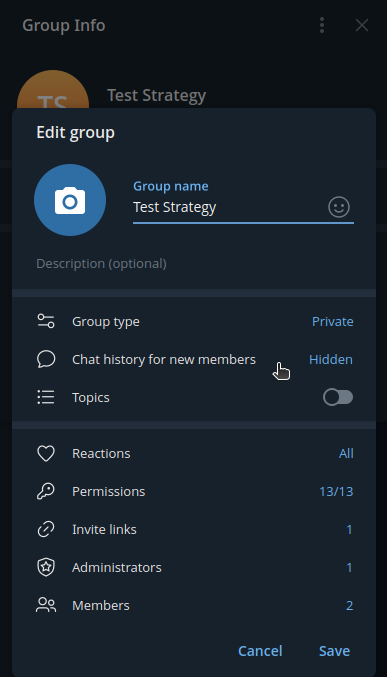Click the Topics list icon
The width and height of the screenshot is (387, 677).
tap(46, 397)
